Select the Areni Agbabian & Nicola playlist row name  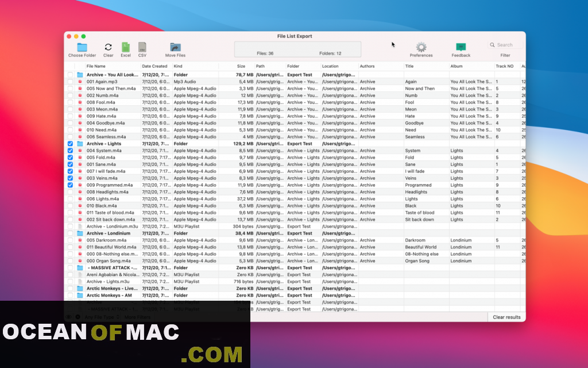(112, 275)
